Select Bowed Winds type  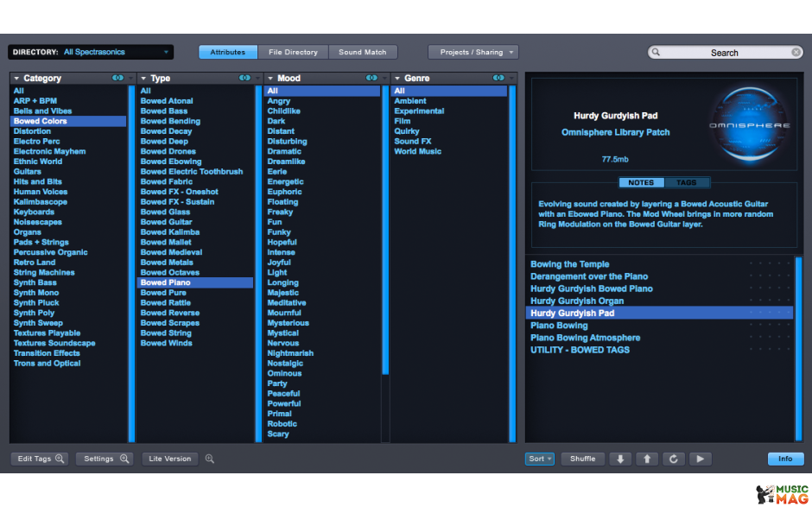tap(166, 344)
